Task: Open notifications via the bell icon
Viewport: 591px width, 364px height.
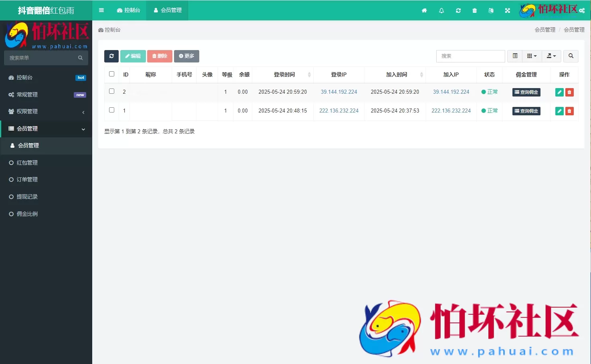Action: 441,10
